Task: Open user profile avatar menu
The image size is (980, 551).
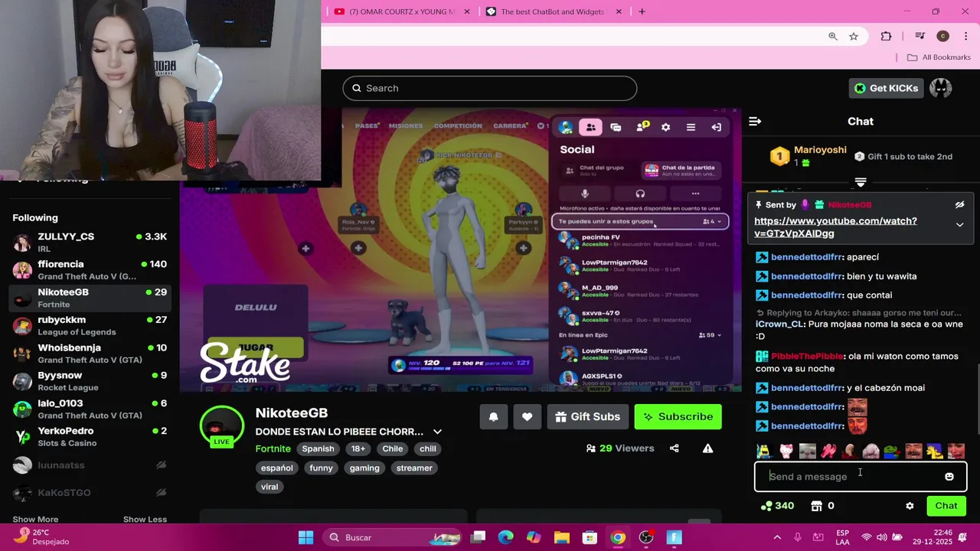Action: (x=940, y=88)
